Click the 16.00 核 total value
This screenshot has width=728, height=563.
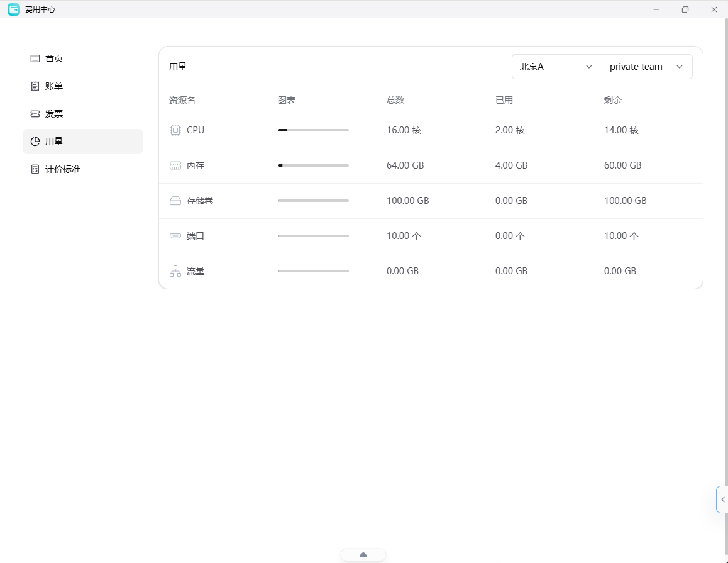click(404, 130)
